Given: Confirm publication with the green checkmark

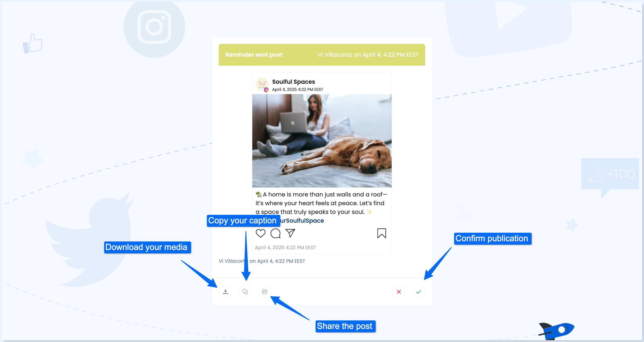Looking at the screenshot, I should click(419, 292).
